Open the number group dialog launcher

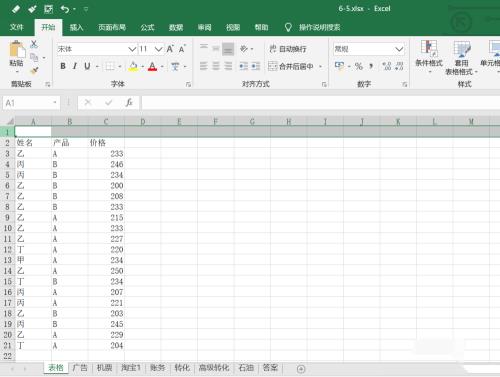pos(405,85)
